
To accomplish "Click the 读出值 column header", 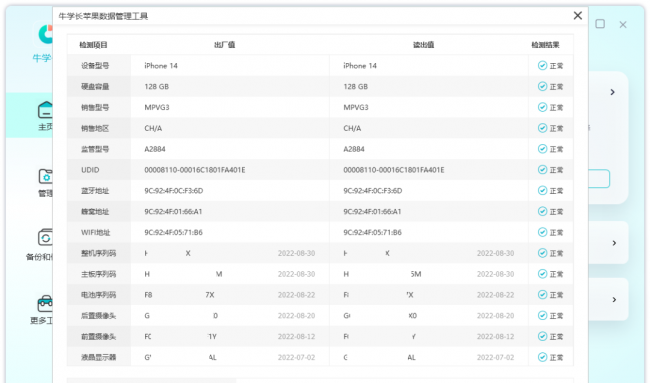I will [x=423, y=45].
